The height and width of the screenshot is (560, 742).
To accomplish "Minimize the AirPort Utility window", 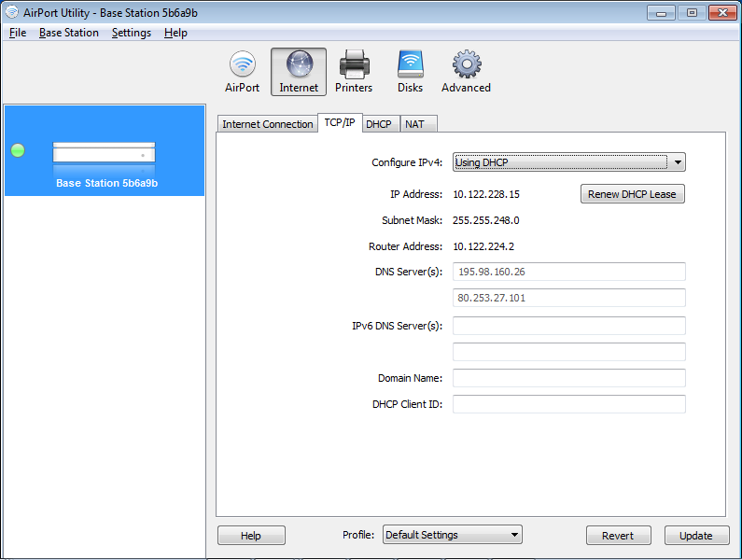I will coord(661,13).
